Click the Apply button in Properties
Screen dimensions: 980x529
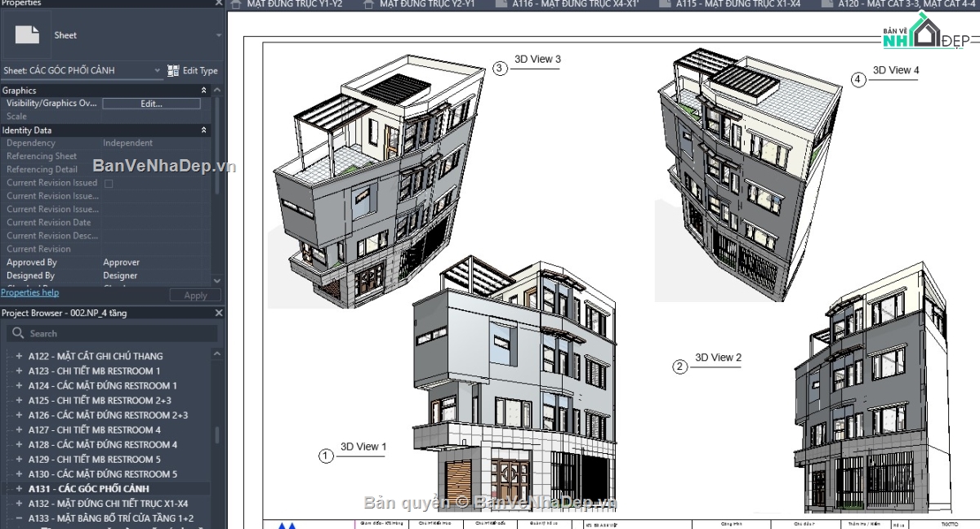tap(195, 296)
